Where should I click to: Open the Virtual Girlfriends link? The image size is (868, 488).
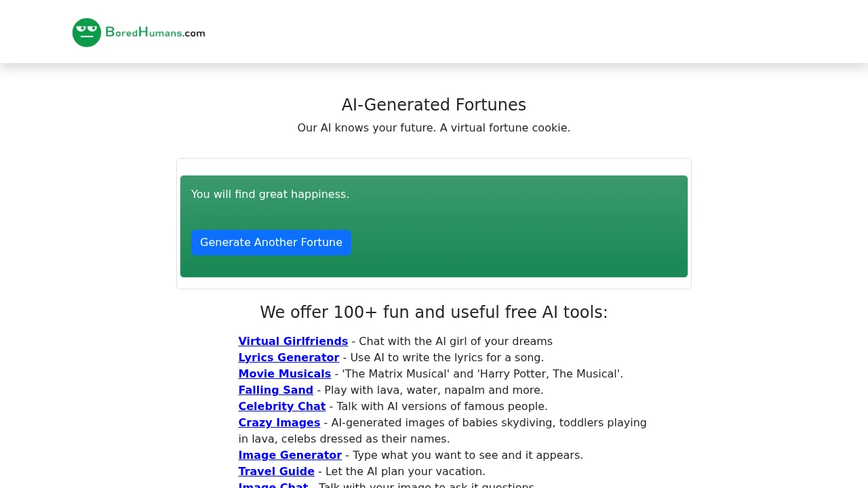[x=293, y=341]
